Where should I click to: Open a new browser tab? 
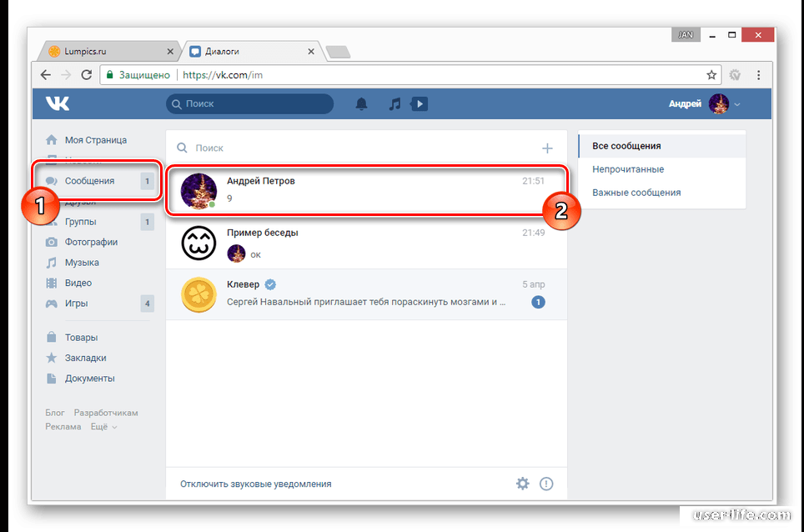pyautogui.click(x=338, y=52)
